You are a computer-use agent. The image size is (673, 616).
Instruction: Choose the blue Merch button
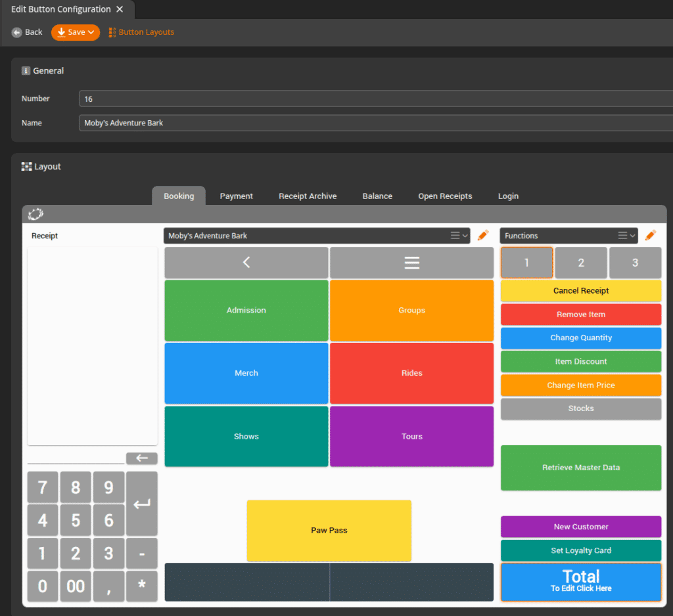(246, 373)
